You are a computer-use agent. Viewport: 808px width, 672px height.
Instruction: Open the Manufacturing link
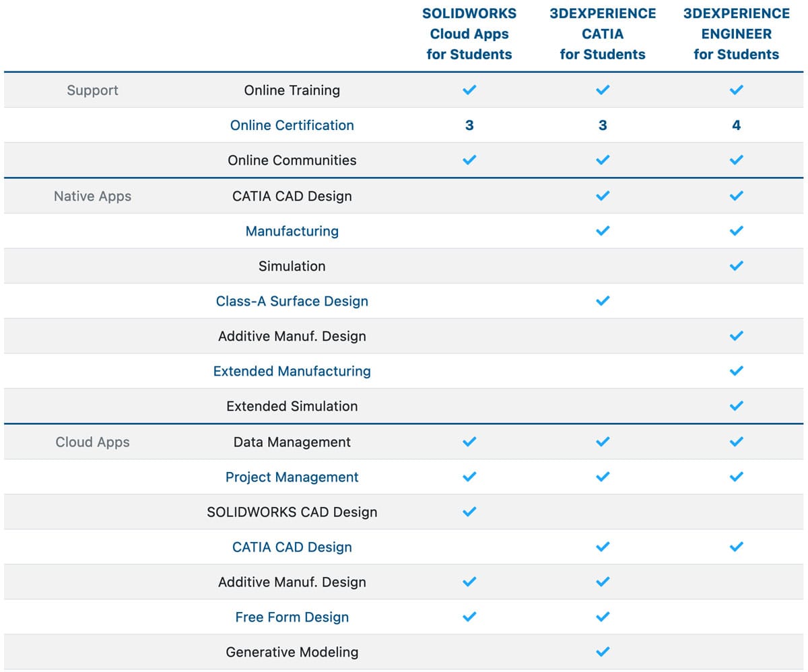[x=292, y=231]
